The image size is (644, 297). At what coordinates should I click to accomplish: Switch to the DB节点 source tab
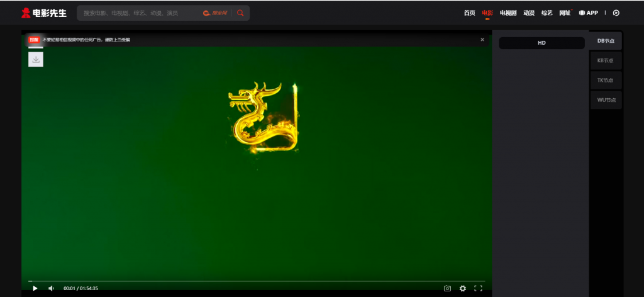(x=606, y=41)
